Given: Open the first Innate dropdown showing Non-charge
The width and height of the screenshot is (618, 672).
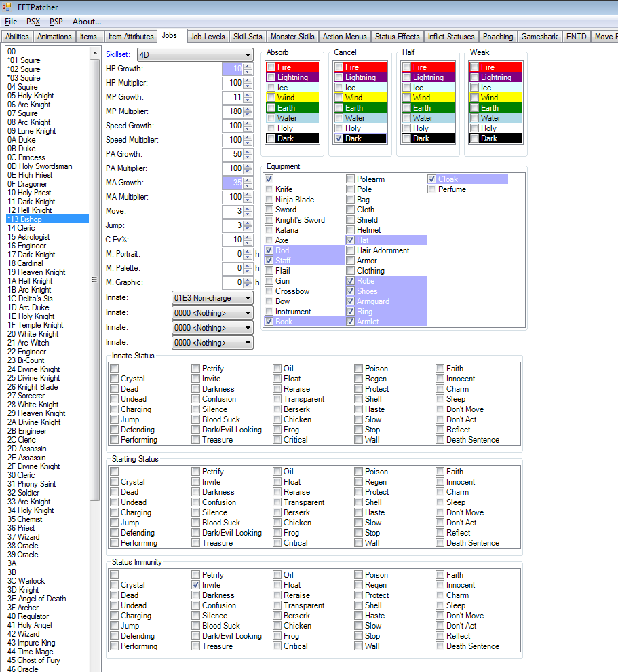Looking at the screenshot, I should pyautogui.click(x=212, y=298).
